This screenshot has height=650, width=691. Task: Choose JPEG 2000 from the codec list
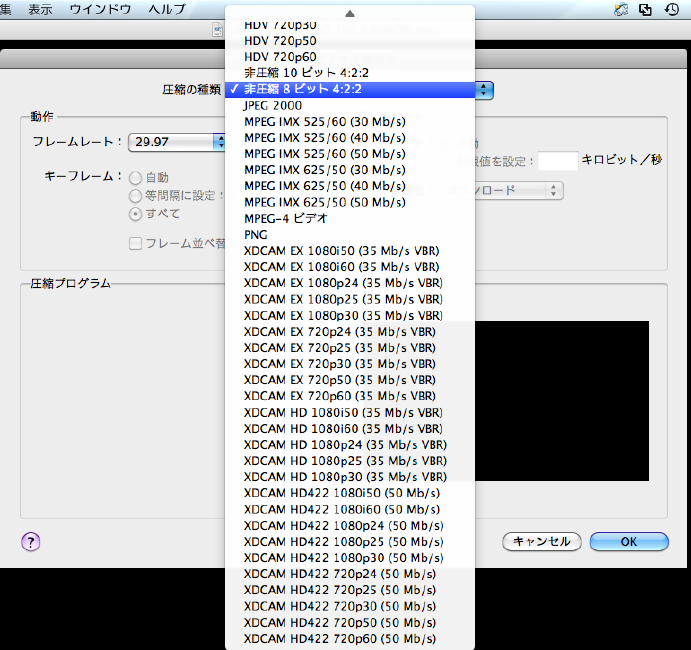tap(273, 105)
